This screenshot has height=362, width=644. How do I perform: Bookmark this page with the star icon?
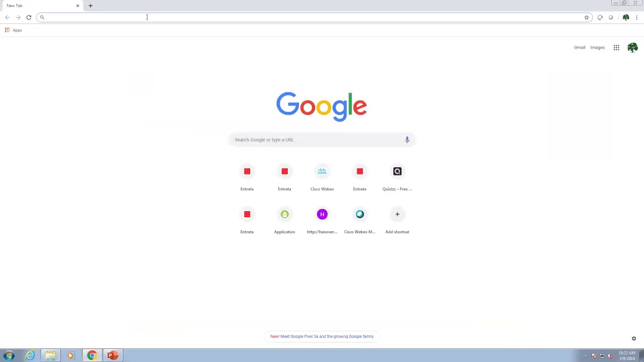[x=587, y=18]
